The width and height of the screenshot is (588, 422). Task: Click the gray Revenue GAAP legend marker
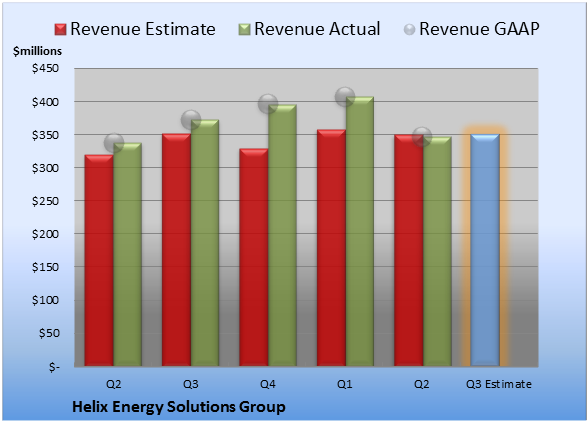point(410,30)
